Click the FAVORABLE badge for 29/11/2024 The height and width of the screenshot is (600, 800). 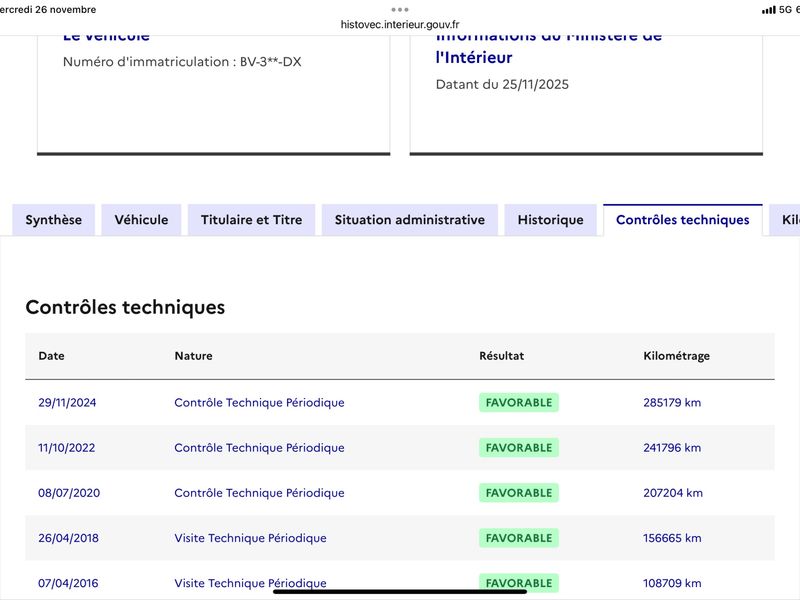point(518,403)
